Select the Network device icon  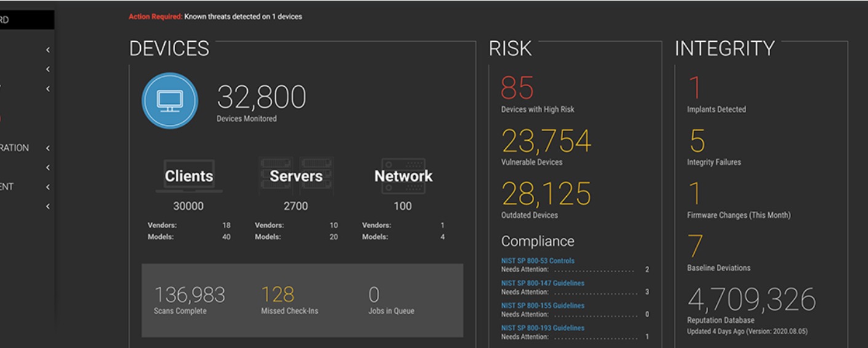[x=403, y=176]
